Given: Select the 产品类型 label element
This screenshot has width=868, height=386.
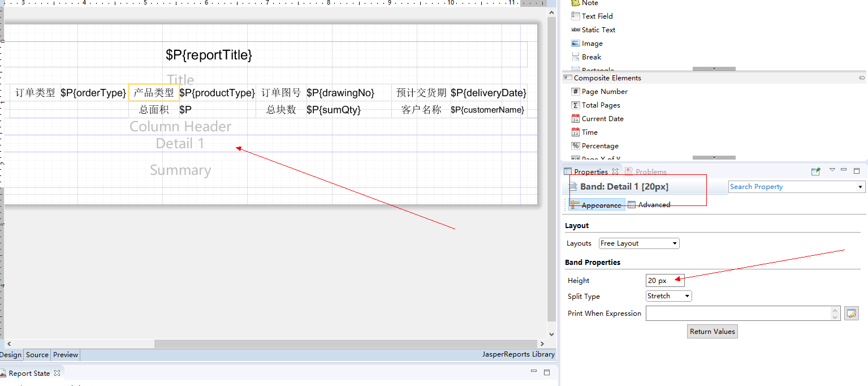Looking at the screenshot, I should (x=154, y=93).
